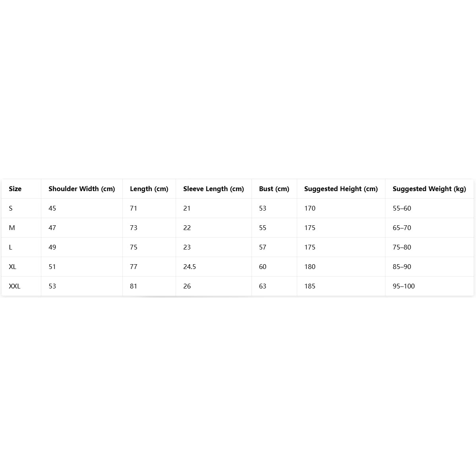Click the Sleeve Length (cm) header
The height and width of the screenshot is (476, 476).
(213, 189)
